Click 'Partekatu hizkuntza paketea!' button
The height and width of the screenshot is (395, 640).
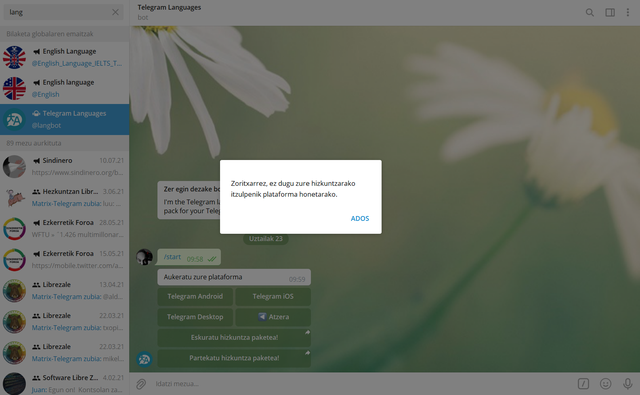coord(234,358)
